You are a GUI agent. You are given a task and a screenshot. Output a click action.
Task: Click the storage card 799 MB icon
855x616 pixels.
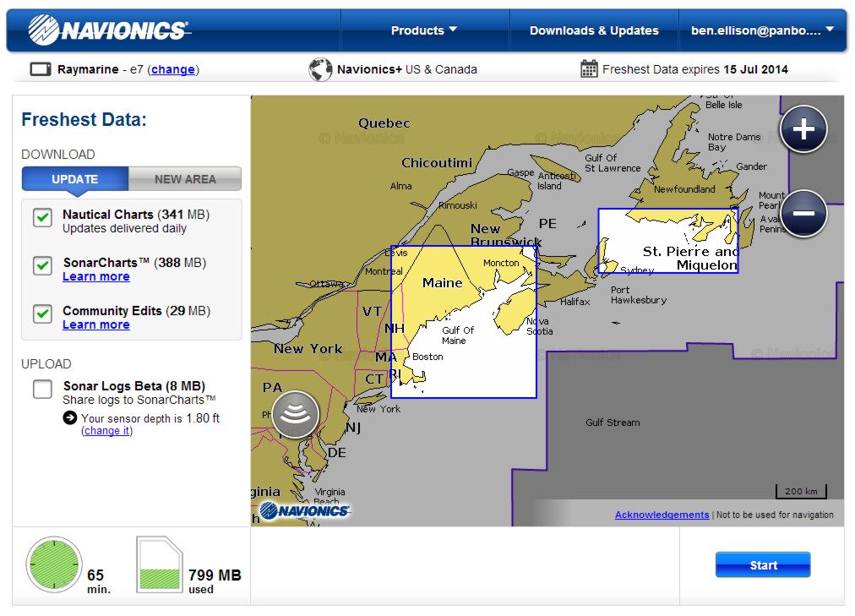pyautogui.click(x=159, y=564)
